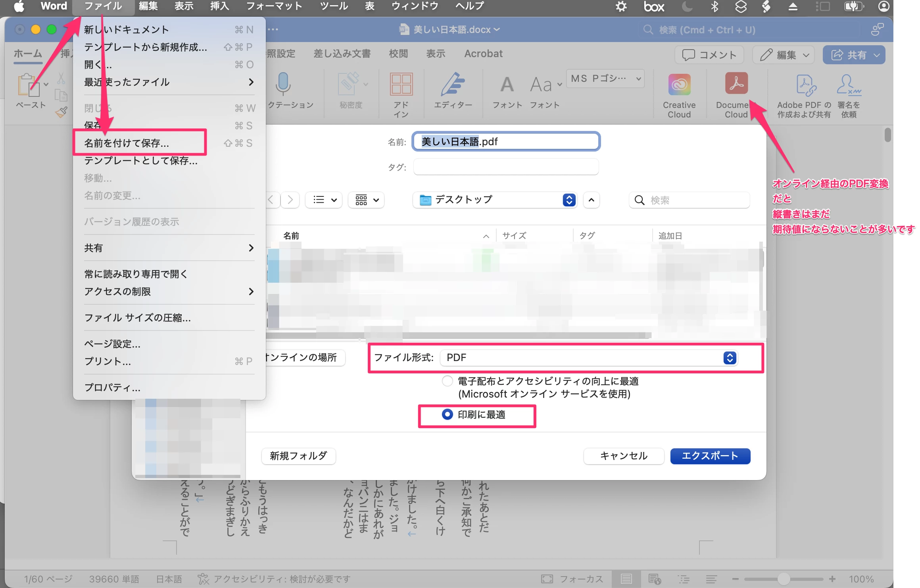Open the 校閲 ribbon tab

[x=398, y=54]
